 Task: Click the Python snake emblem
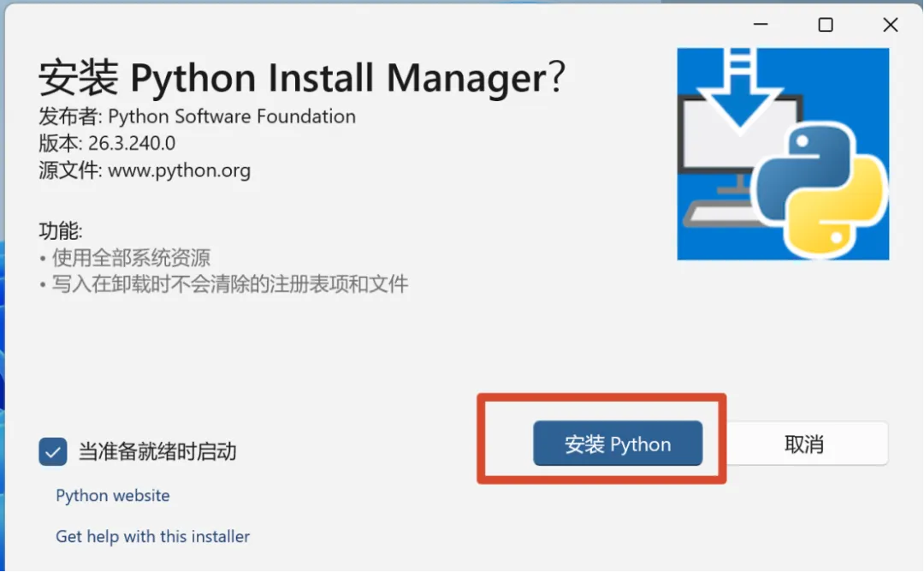coord(821,188)
